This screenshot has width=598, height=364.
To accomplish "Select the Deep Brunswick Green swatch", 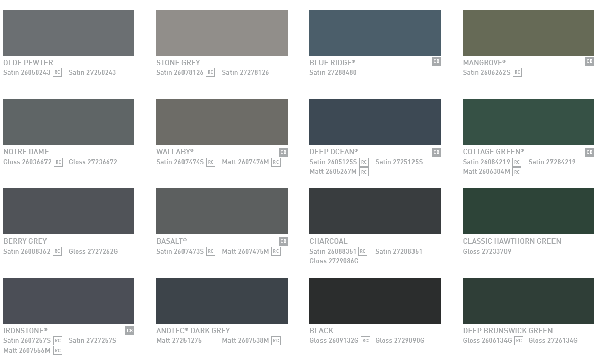I will (528, 300).
